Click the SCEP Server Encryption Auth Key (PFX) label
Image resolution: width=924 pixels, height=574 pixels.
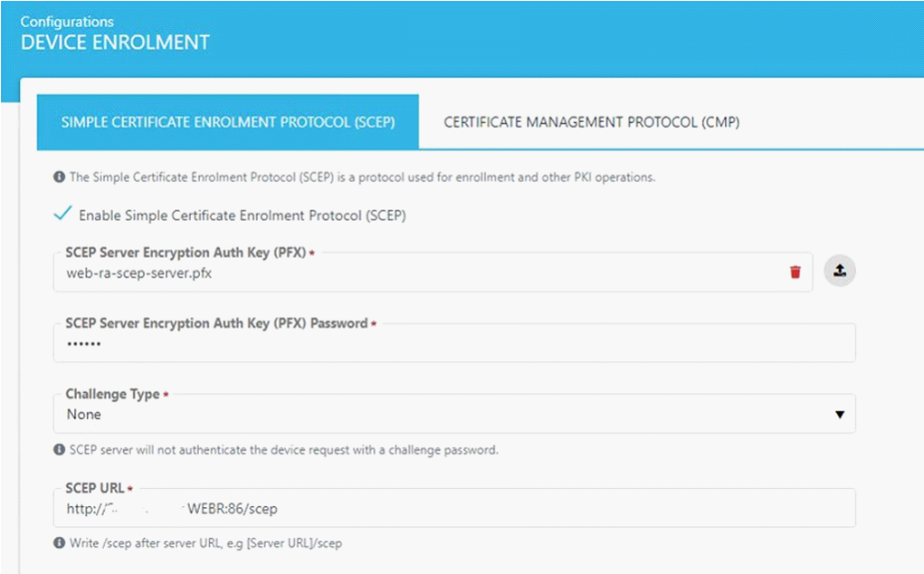coord(185,253)
